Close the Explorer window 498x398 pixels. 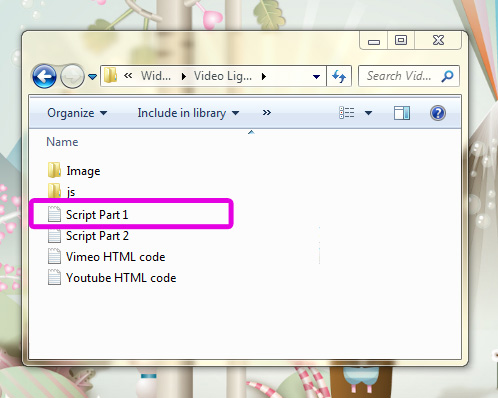point(438,40)
